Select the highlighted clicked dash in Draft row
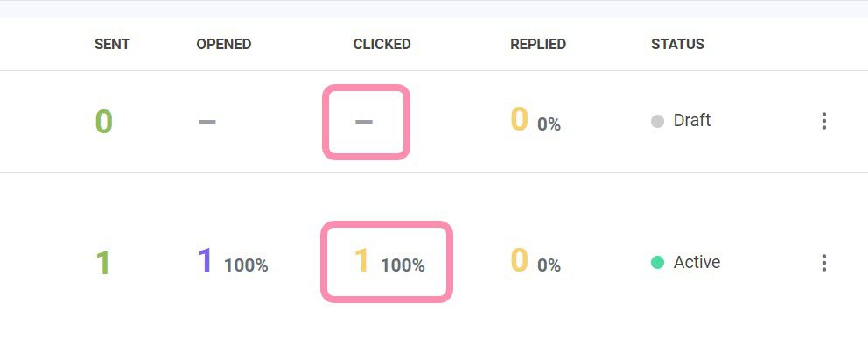Image resolution: width=868 pixels, height=353 pixels. [x=364, y=121]
